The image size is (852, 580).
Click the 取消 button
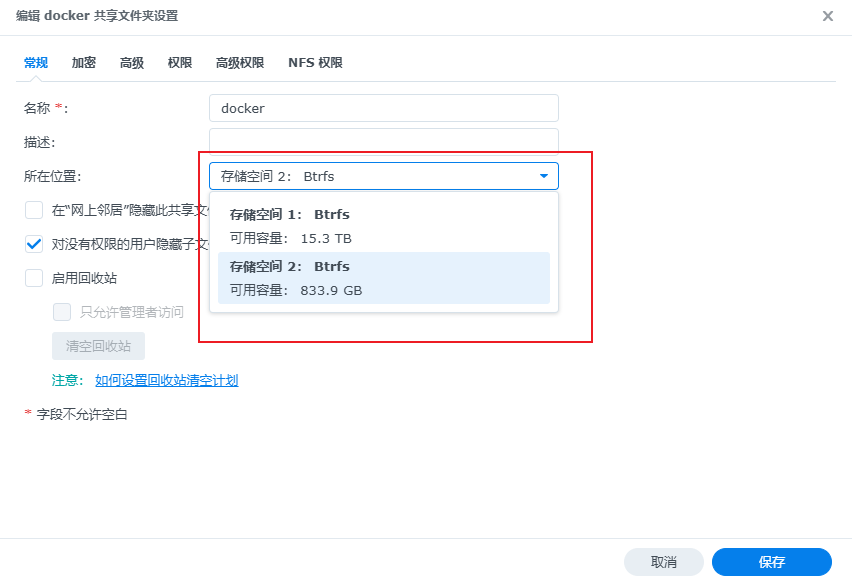[x=663, y=562]
